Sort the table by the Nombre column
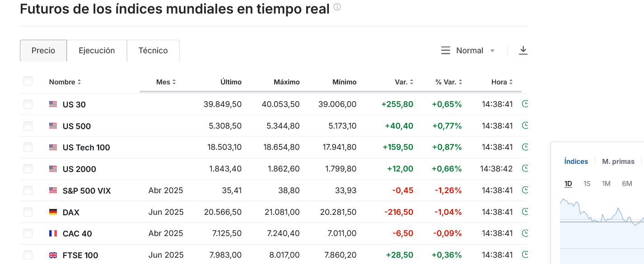Image resolution: width=644 pixels, height=264 pixels. pos(65,82)
